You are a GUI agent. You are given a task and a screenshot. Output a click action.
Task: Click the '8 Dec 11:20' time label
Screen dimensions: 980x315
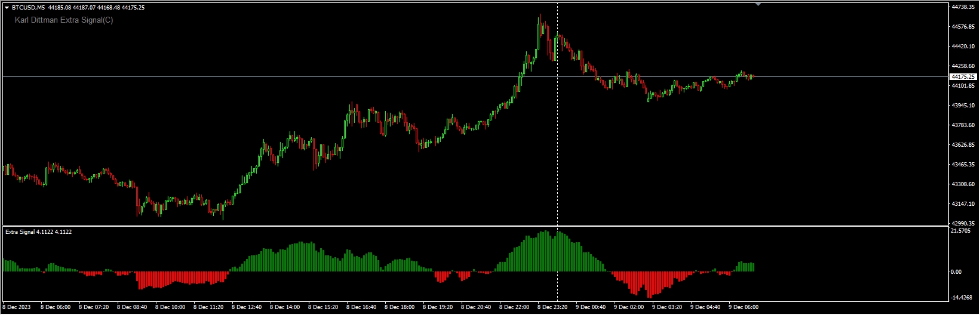pyautogui.click(x=208, y=308)
